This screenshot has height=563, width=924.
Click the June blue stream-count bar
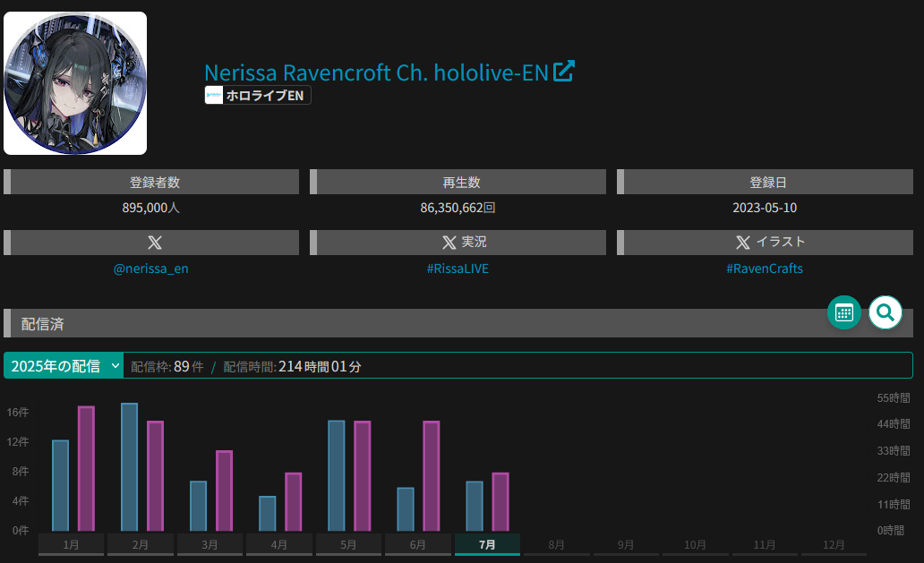(406, 509)
